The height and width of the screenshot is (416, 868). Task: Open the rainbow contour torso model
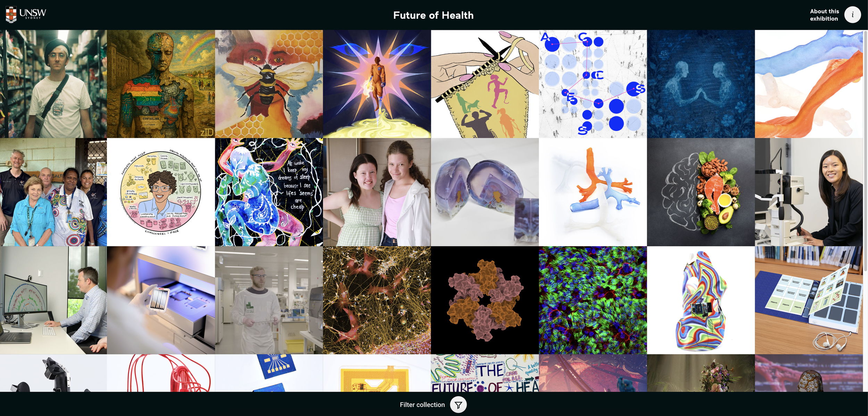click(701, 300)
